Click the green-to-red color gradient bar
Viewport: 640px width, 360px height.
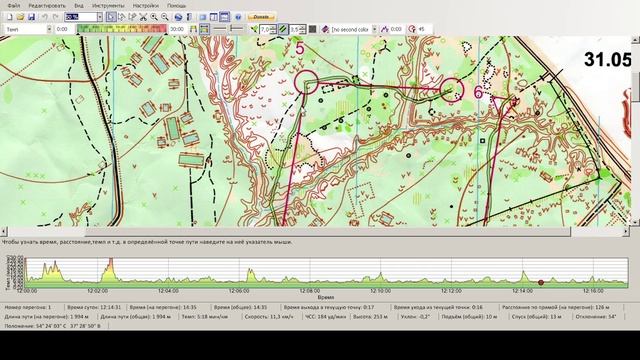pyautogui.click(x=122, y=29)
